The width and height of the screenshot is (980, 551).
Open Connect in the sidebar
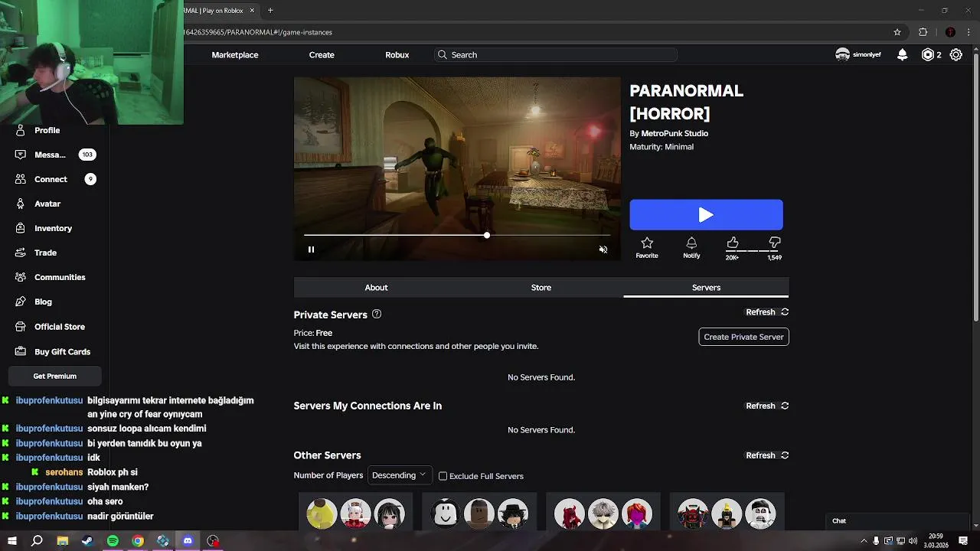(55, 179)
